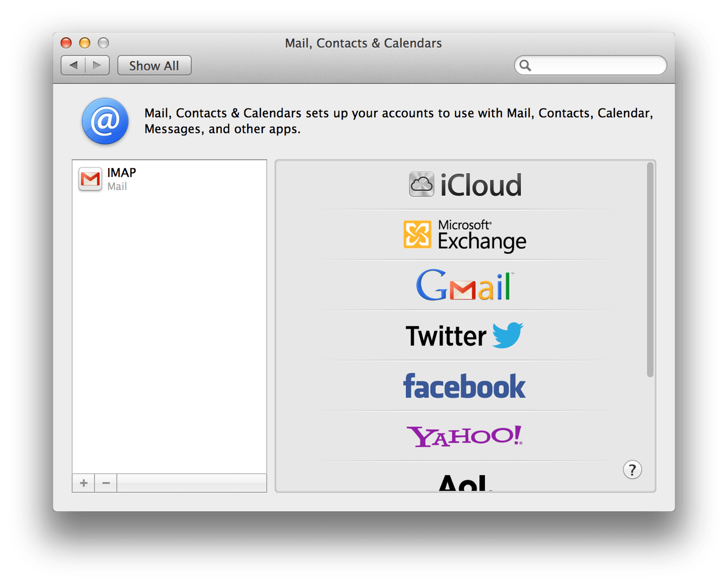The height and width of the screenshot is (585, 728).
Task: Click the magnifying glass search icon
Action: point(525,65)
